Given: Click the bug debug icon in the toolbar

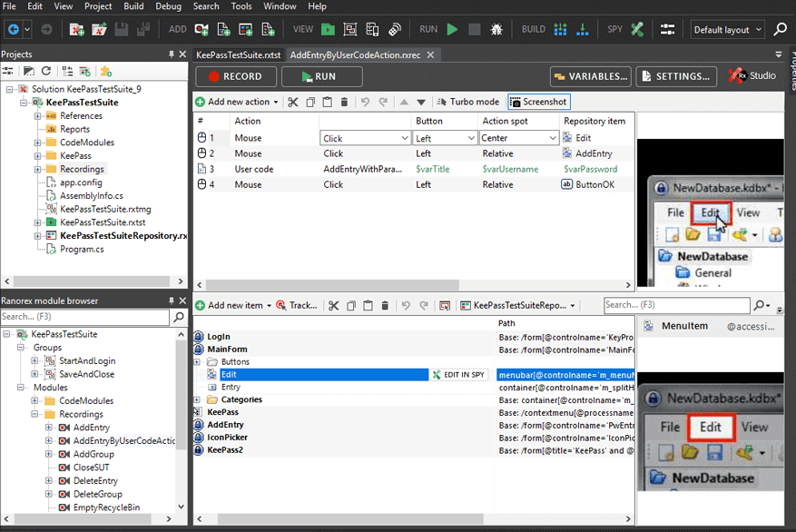Looking at the screenshot, I should coord(496,29).
